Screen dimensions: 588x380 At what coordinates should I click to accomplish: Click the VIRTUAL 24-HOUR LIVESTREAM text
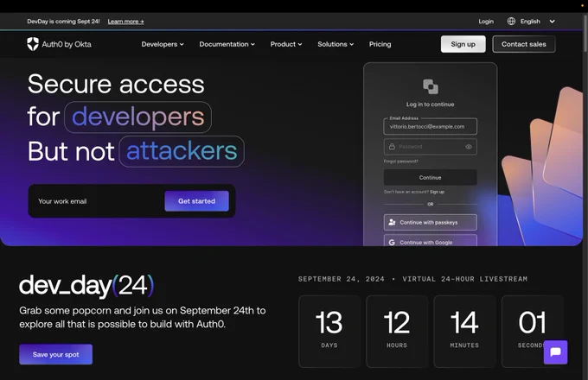(x=464, y=279)
